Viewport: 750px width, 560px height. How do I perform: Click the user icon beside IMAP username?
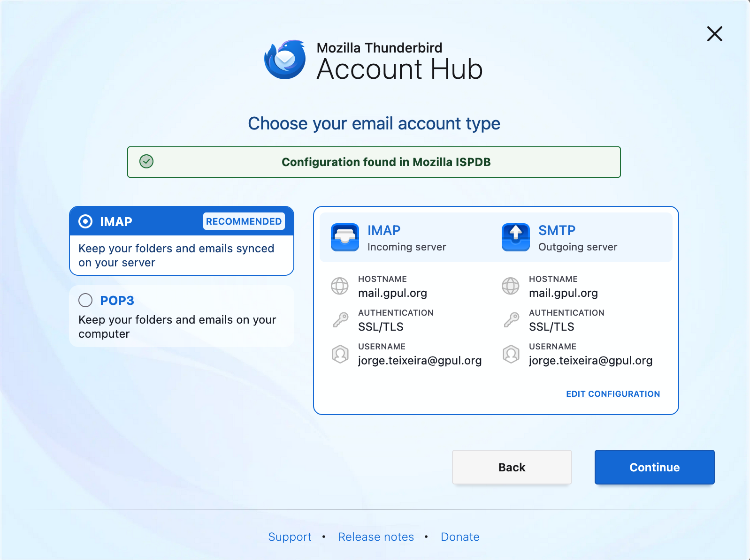340,354
